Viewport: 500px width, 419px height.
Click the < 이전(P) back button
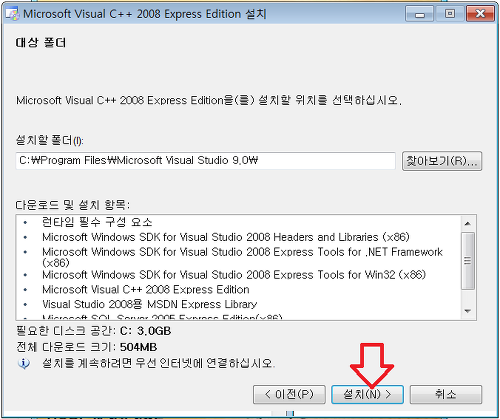(x=289, y=395)
